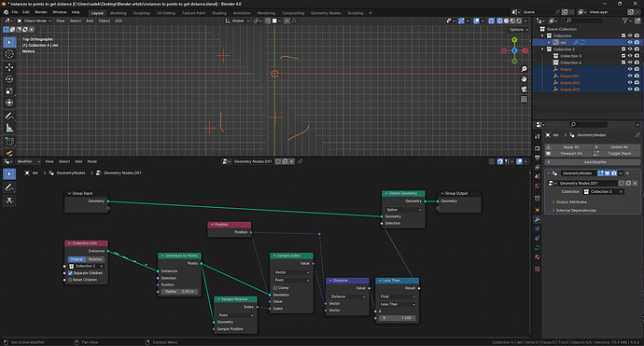Viewport: 644px width, 346px height.
Task: Select the Add Cube tool in viewport
Action: click(x=9, y=142)
